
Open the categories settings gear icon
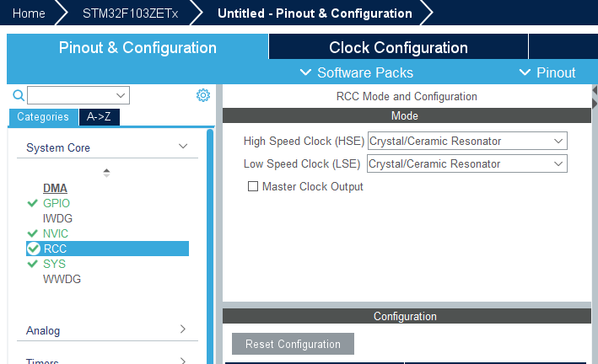pos(203,95)
